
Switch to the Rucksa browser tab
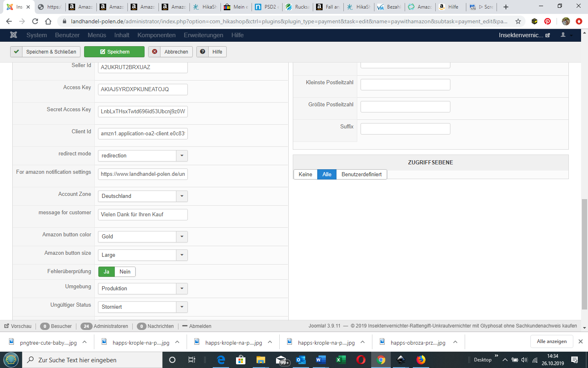[297, 7]
